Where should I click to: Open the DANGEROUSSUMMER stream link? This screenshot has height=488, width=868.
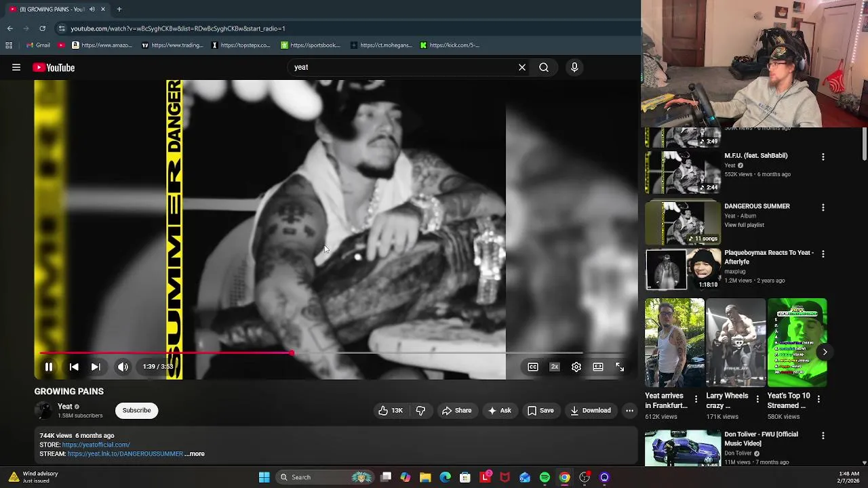click(125, 453)
